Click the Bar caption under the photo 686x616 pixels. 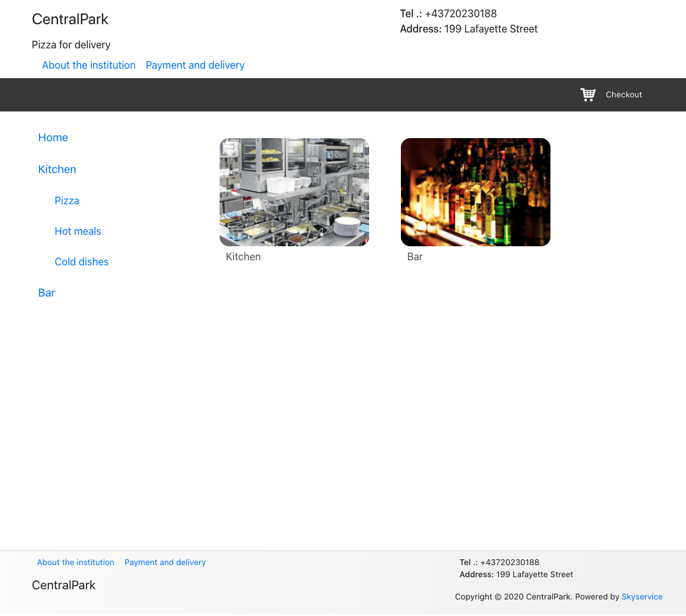415,257
